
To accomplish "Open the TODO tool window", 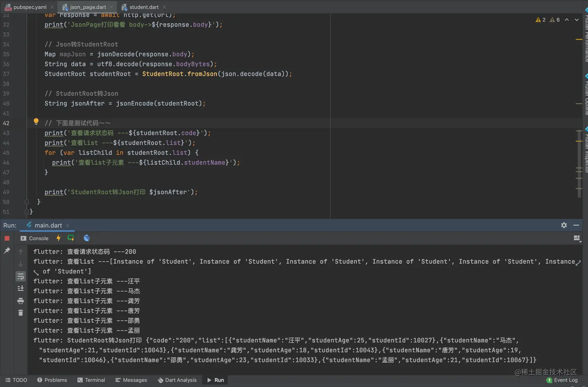I will click(16, 380).
